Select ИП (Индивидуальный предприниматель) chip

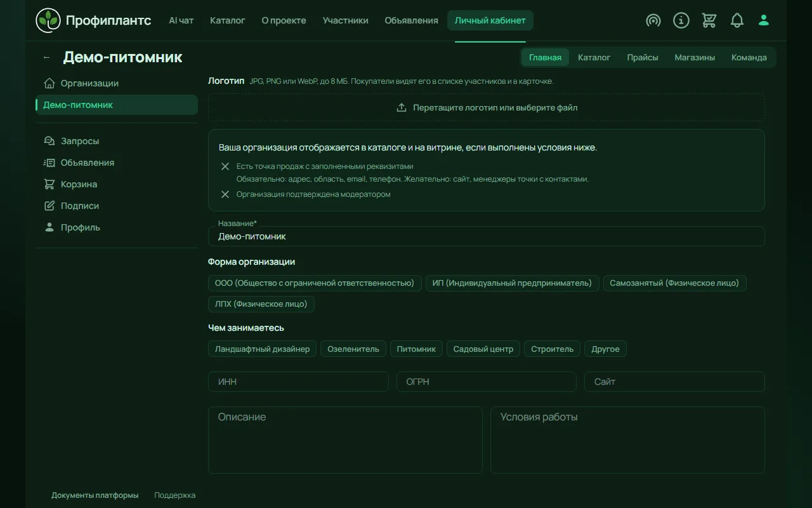tap(512, 283)
